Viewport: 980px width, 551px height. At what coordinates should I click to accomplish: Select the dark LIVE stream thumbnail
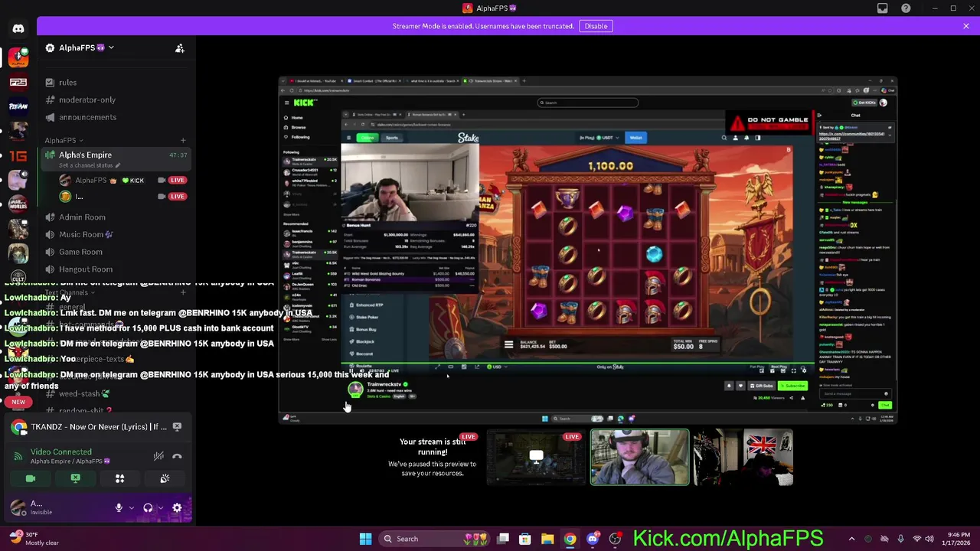535,457
